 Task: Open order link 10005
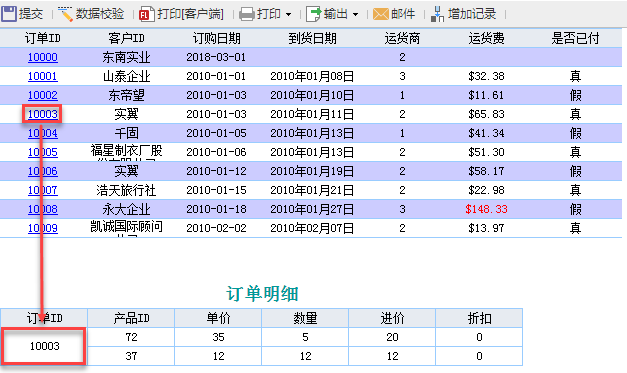43,152
